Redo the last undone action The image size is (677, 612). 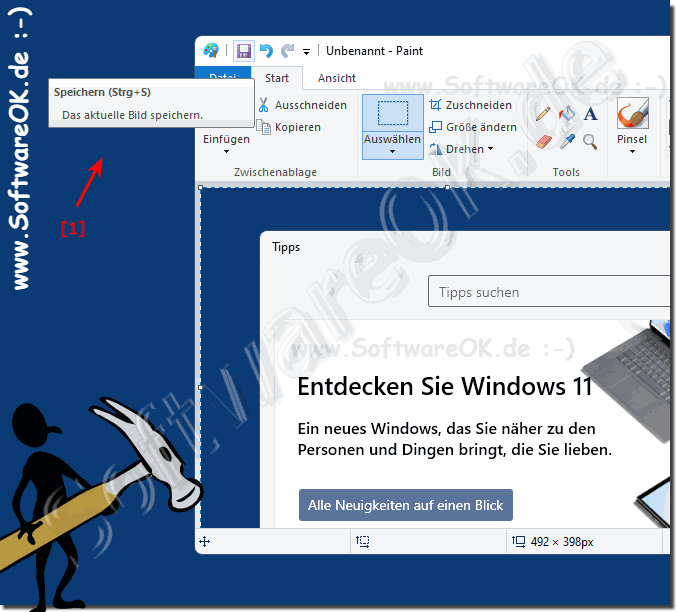click(x=288, y=51)
